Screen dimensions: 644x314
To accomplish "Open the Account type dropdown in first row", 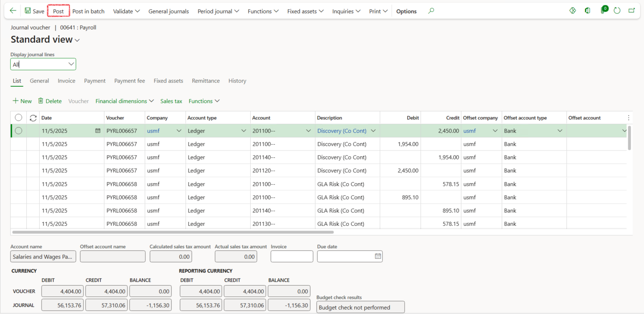I will [243, 131].
